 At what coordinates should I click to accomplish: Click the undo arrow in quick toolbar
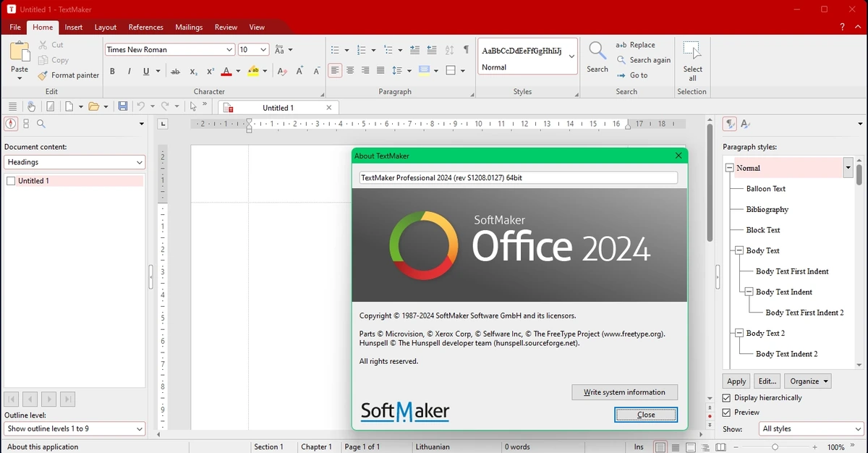tap(141, 106)
